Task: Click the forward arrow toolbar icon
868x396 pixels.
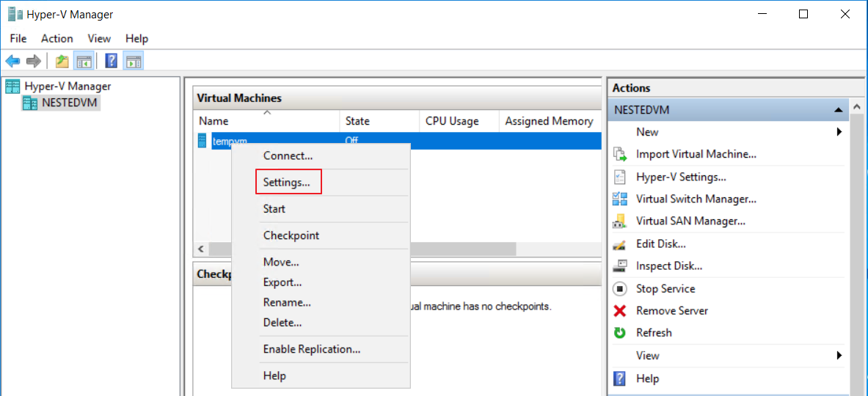Action: pyautogui.click(x=33, y=61)
